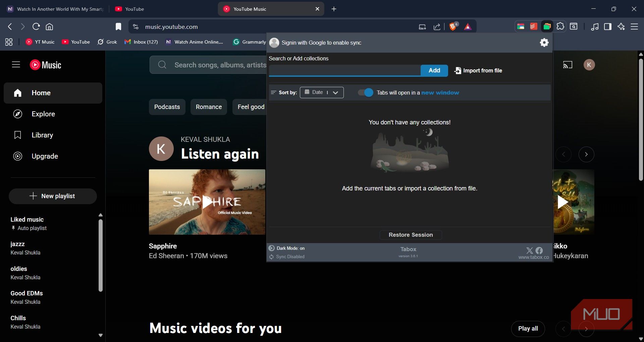Go to browser home page
This screenshot has height=342, width=644.
click(x=49, y=26)
